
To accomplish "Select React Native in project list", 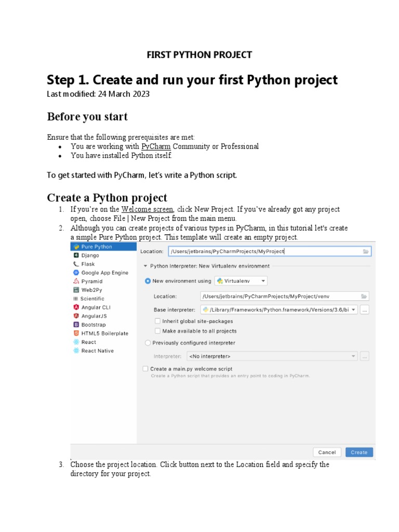I will pyautogui.click(x=97, y=351).
